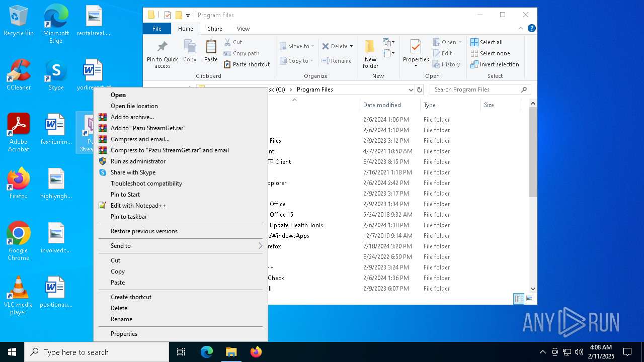Image resolution: width=644 pixels, height=362 pixels.
Task: Click the New folder ribbon icon
Action: (370, 54)
